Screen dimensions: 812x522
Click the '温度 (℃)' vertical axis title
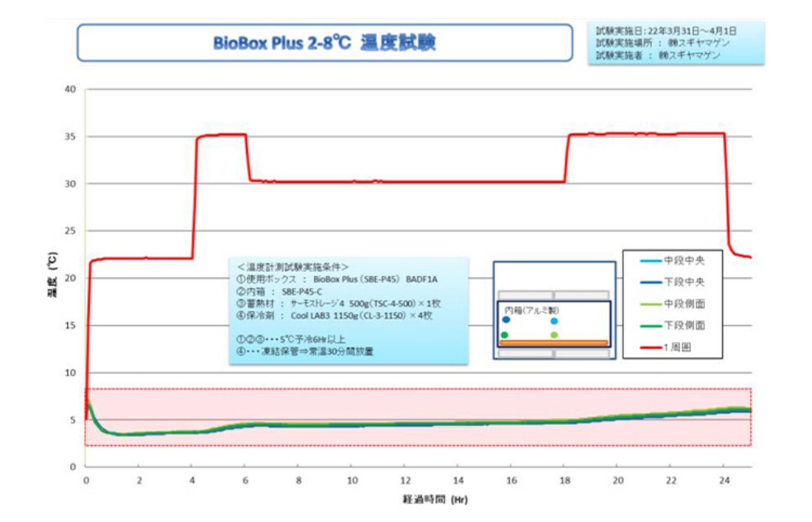pyautogui.click(x=52, y=275)
